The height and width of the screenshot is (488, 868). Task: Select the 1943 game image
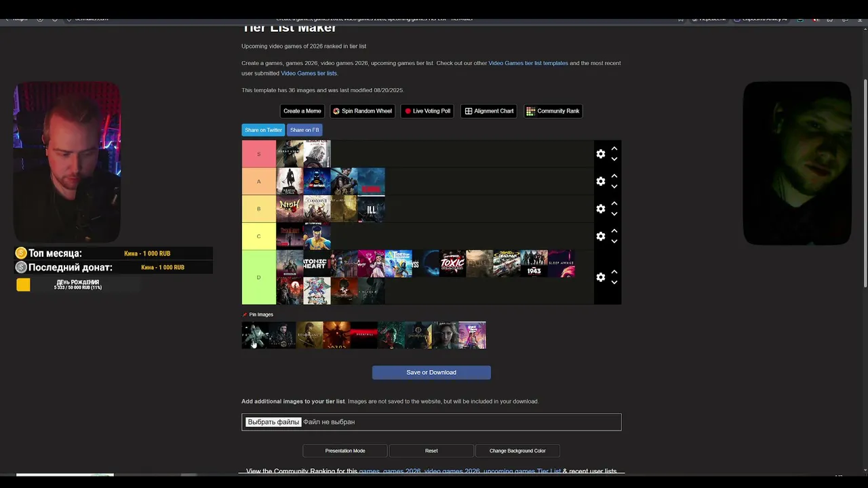[x=534, y=264]
